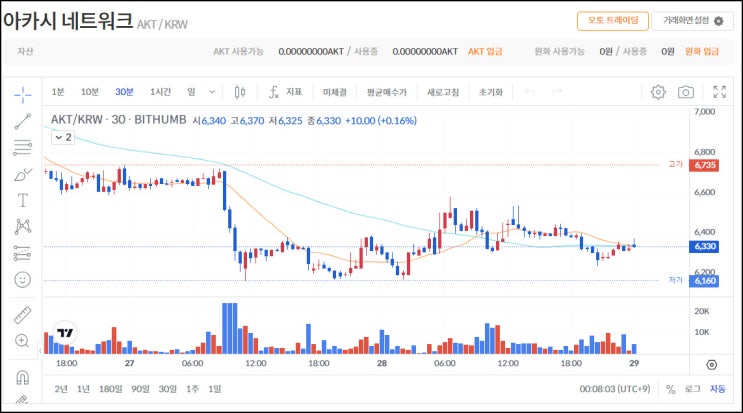Image resolution: width=743 pixels, height=413 pixels.
Task: Toggle 미체결 open orders display
Action: point(335,92)
